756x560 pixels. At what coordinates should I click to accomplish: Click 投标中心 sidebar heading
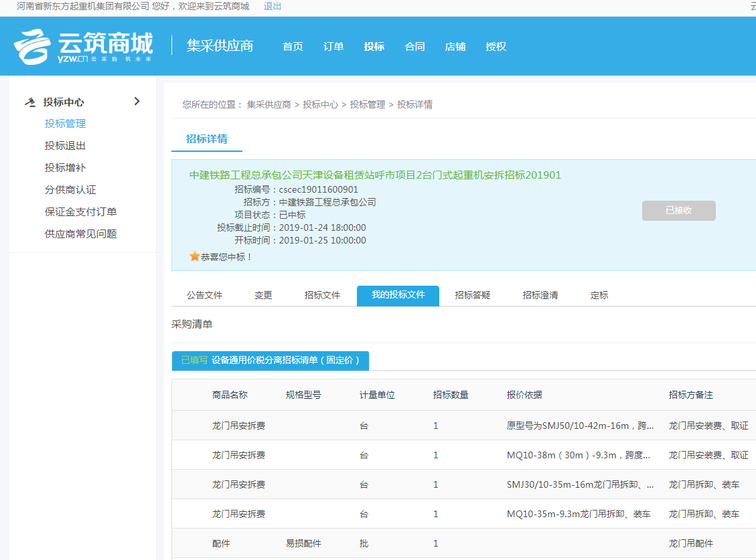[x=64, y=102]
